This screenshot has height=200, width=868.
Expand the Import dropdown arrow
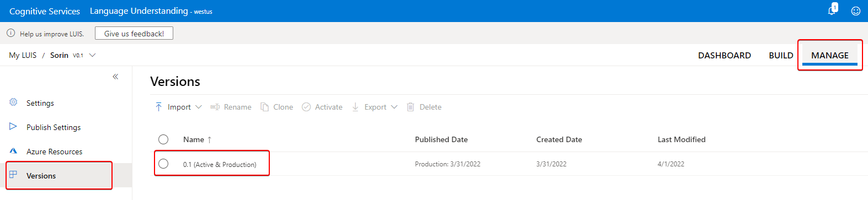[199, 107]
